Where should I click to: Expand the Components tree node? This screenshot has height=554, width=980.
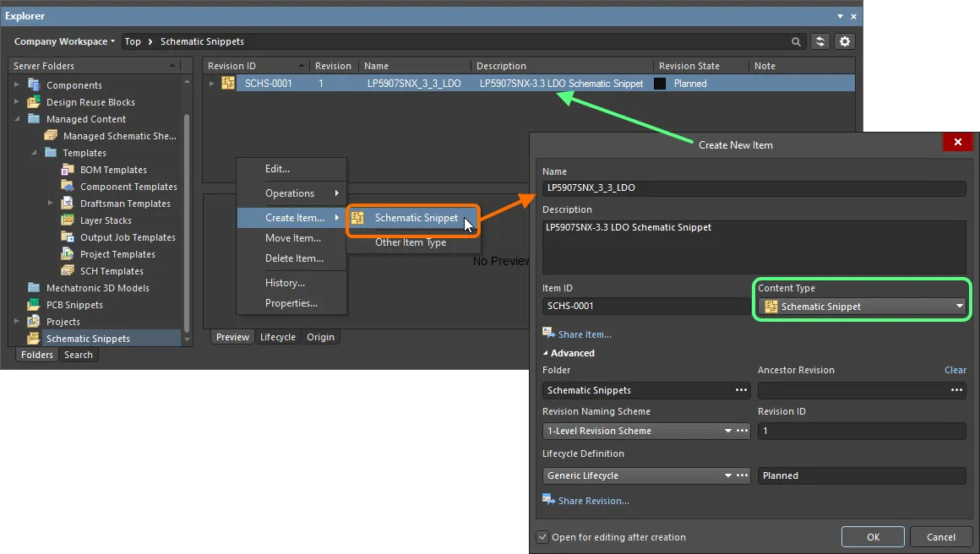pyautogui.click(x=17, y=84)
